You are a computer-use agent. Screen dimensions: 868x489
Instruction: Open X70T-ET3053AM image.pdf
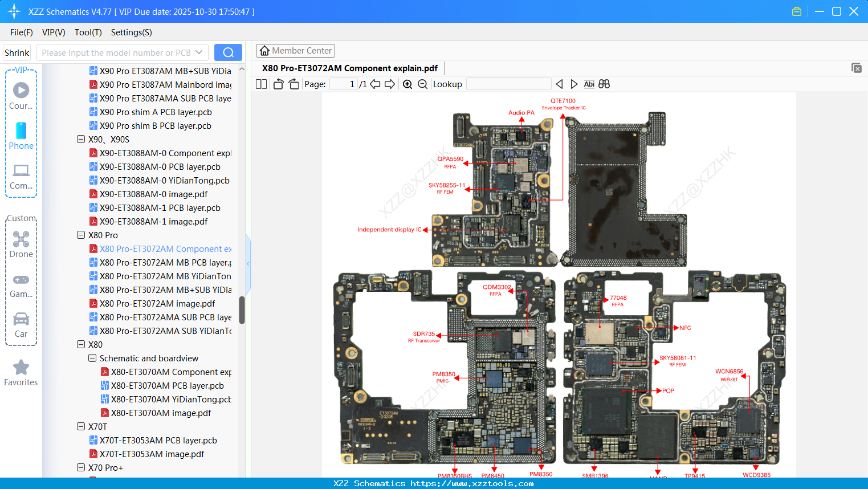coord(146,454)
